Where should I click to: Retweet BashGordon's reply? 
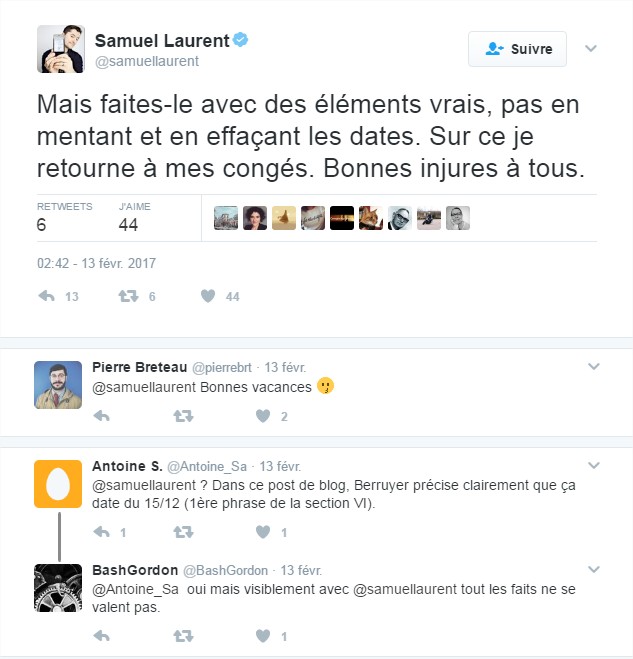(x=183, y=636)
